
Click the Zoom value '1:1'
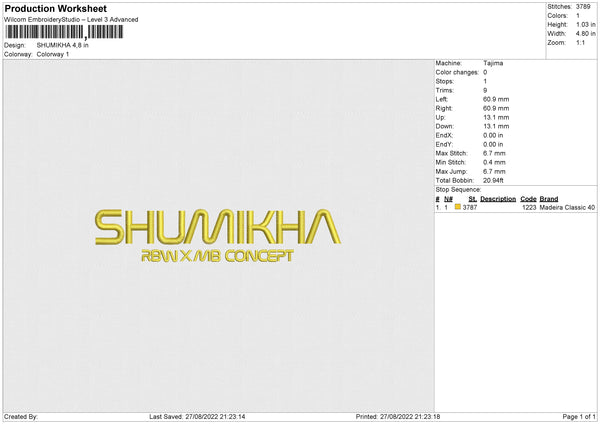point(580,42)
